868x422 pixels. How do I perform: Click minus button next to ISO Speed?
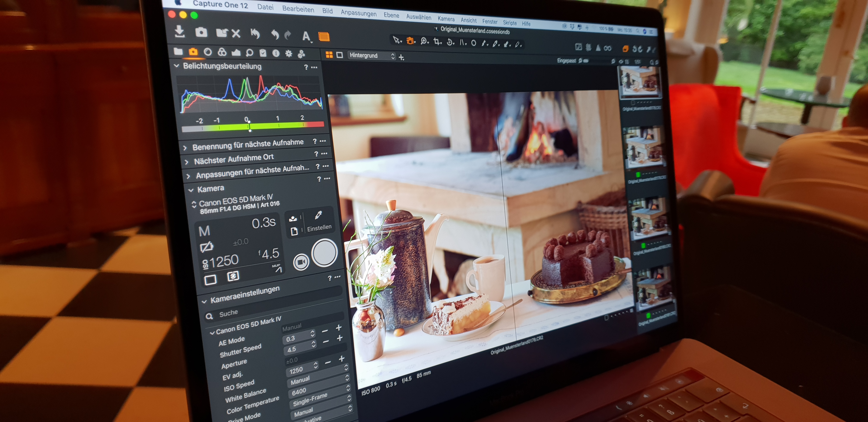pyautogui.click(x=327, y=362)
